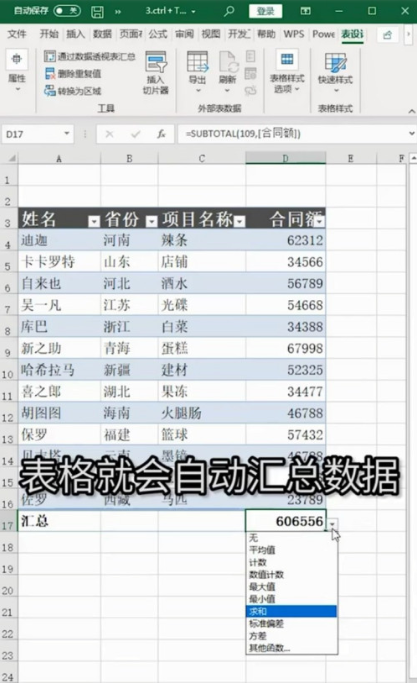Switch to the 公式 ribbon tab

pos(158,34)
